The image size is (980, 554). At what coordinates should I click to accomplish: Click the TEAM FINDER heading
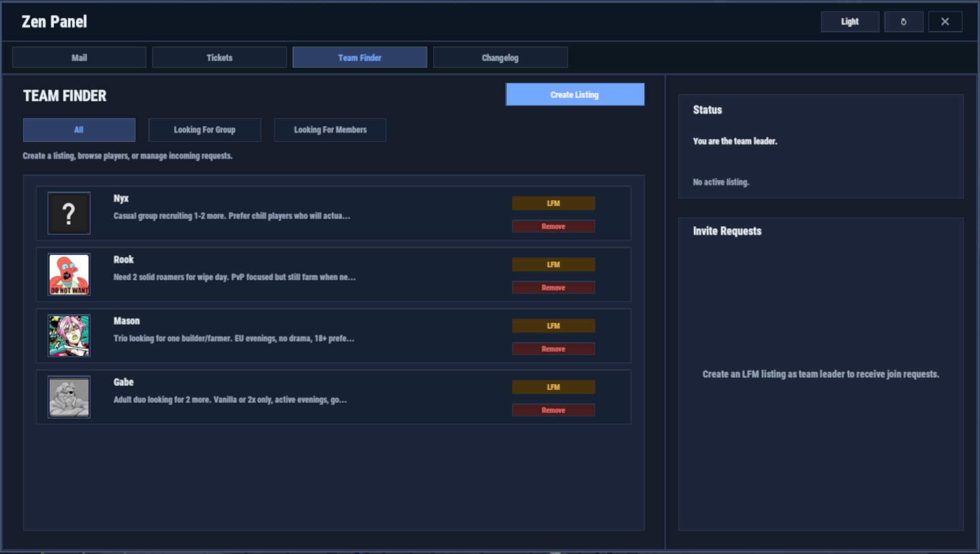[65, 96]
